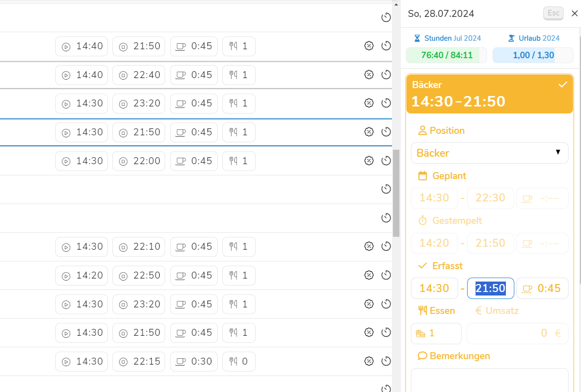Toggle the checkmark in the Bäcker shift header
581x392 pixels.
click(563, 85)
